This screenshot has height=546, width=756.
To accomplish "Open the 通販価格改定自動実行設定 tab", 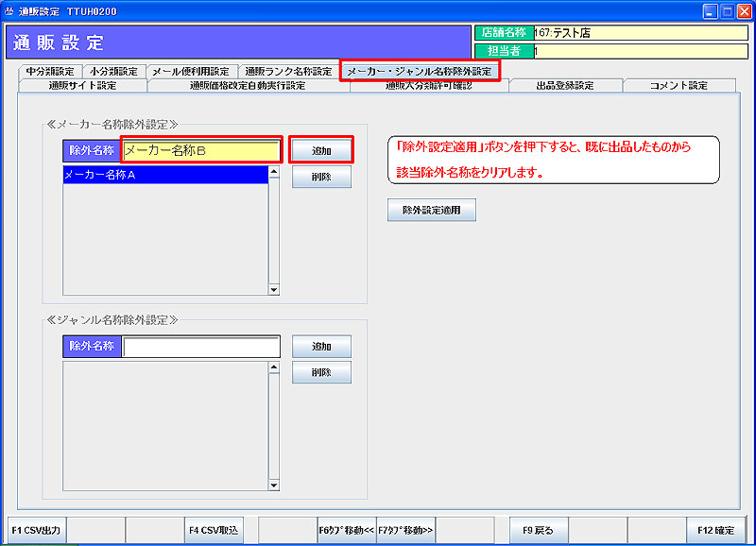I will tap(248, 86).
